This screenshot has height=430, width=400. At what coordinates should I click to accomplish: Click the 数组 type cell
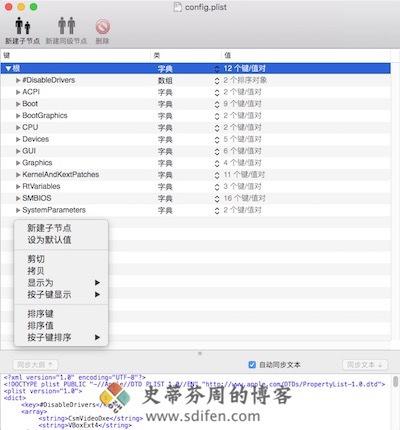pyautogui.click(x=165, y=81)
